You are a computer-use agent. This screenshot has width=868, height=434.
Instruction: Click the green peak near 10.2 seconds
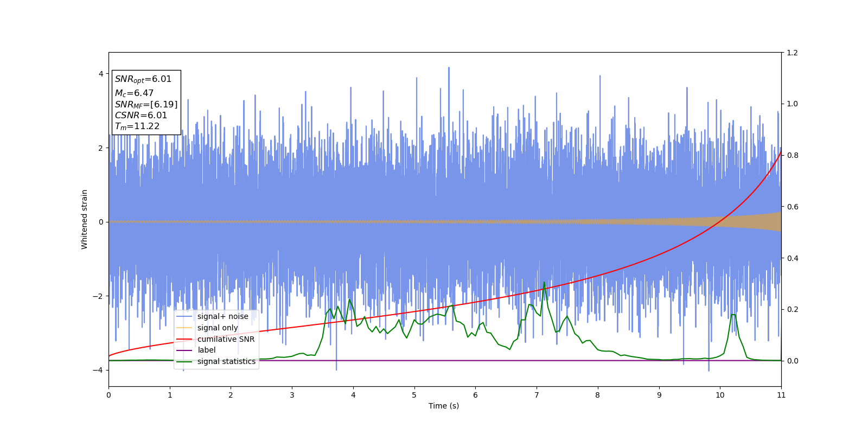(733, 315)
